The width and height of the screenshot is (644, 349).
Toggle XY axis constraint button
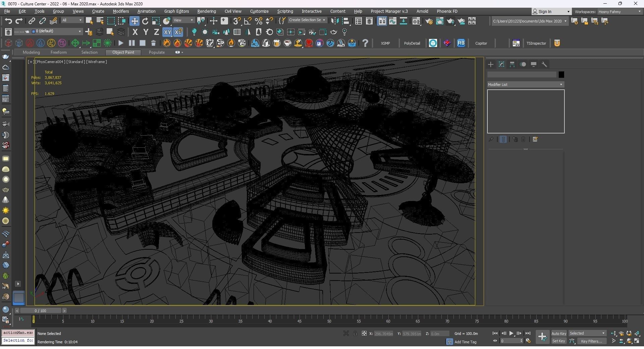(167, 32)
